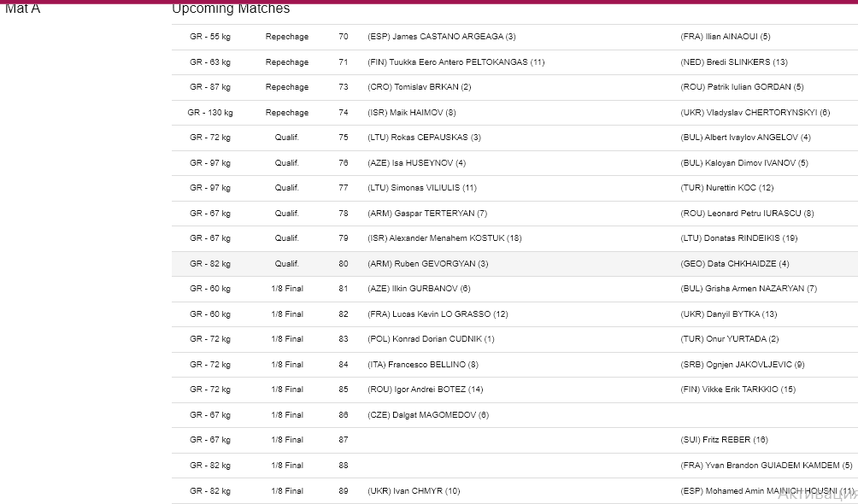Select wrestler Ilian AINAOUI from France
This screenshot has width=858, height=504.
click(x=725, y=37)
